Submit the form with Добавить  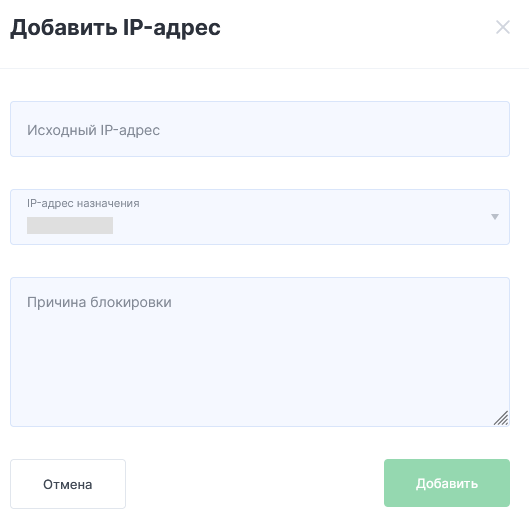(447, 483)
